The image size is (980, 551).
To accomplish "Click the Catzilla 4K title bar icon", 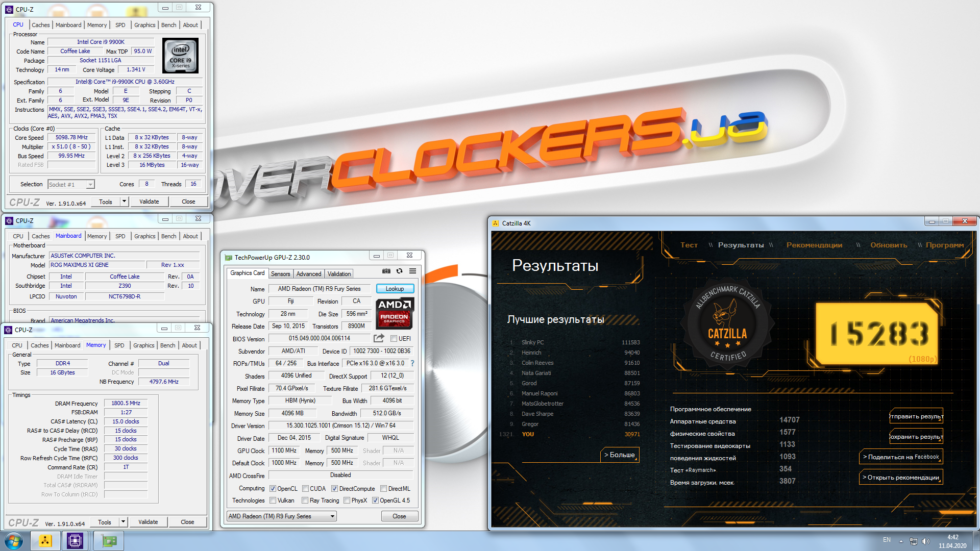I will click(496, 223).
